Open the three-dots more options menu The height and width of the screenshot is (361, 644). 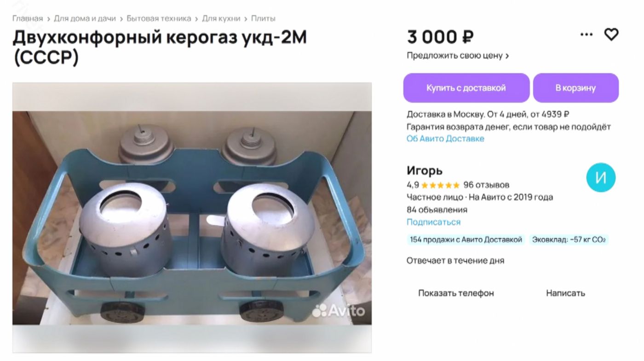tap(586, 35)
